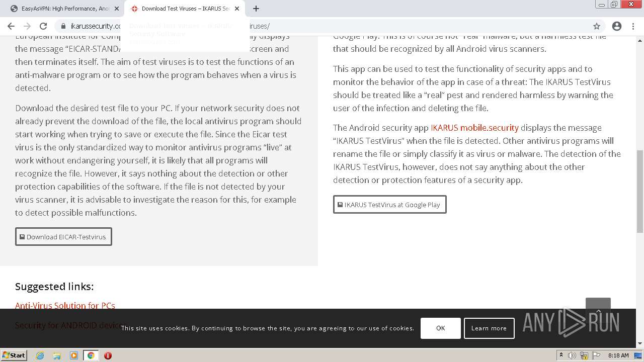Screen dimensions: 644x362
Task: Open Windows Explorer from the taskbar
Action: (57, 355)
